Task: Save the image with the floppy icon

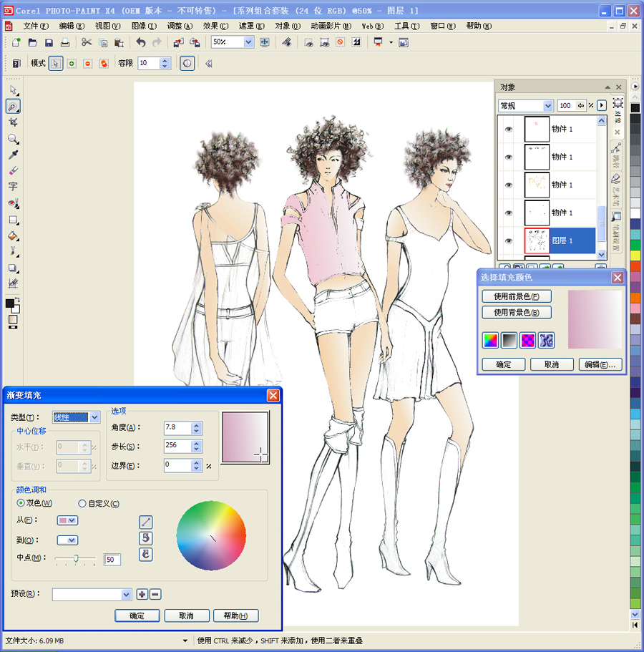Action: coord(49,42)
